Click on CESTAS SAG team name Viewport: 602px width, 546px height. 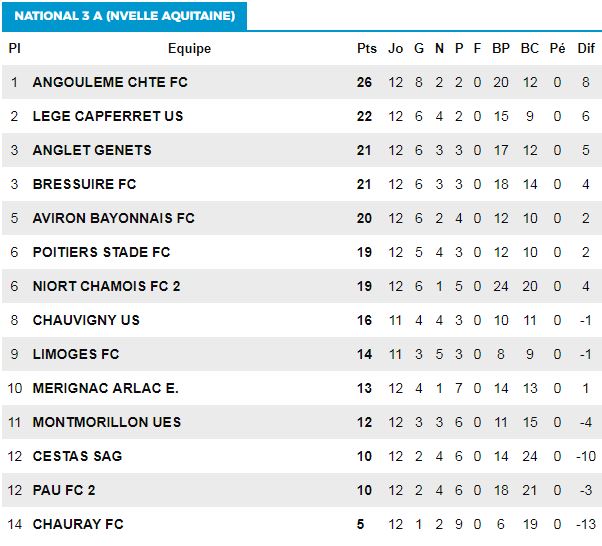point(78,456)
